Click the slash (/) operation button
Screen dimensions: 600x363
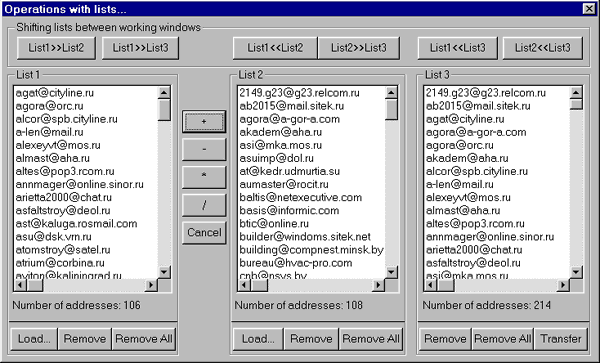(x=204, y=205)
